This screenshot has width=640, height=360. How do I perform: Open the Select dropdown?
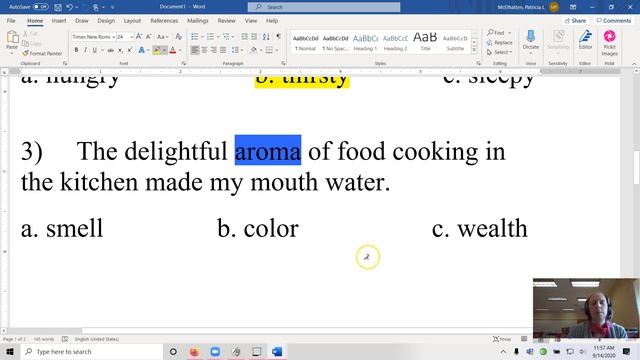click(499, 52)
